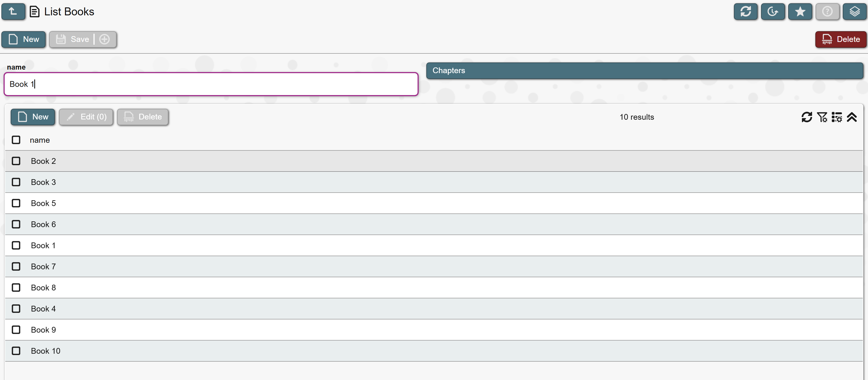The width and height of the screenshot is (868, 380).
Task: Check the Book 10 checkbox
Action: point(16,351)
